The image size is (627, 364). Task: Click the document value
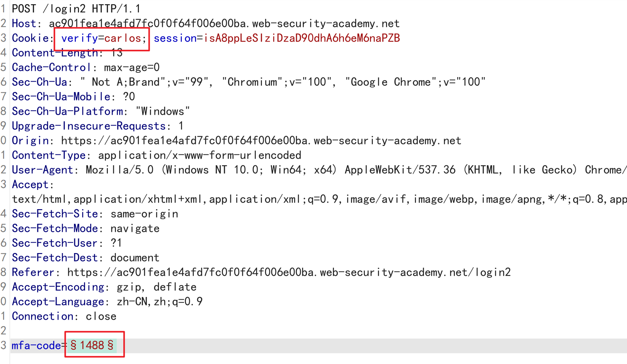pyautogui.click(x=135, y=258)
